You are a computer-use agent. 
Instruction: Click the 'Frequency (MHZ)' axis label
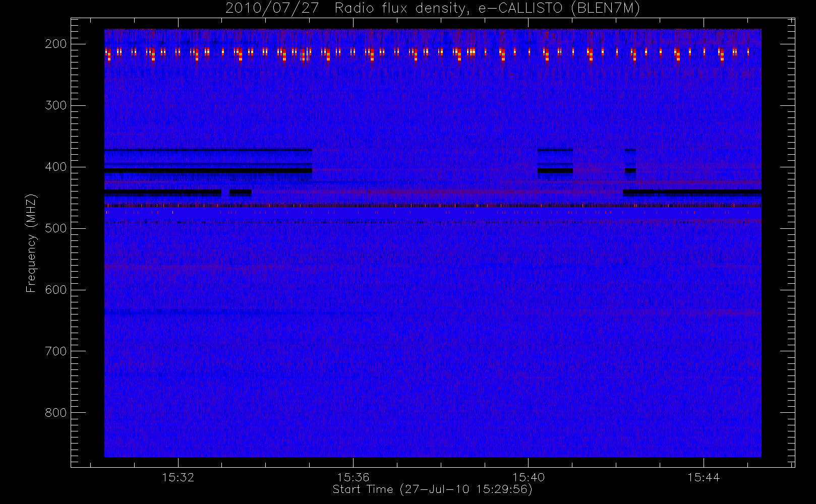[x=31, y=243]
